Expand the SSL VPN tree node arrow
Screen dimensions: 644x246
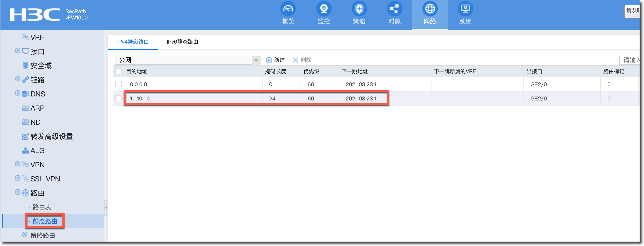(x=17, y=178)
